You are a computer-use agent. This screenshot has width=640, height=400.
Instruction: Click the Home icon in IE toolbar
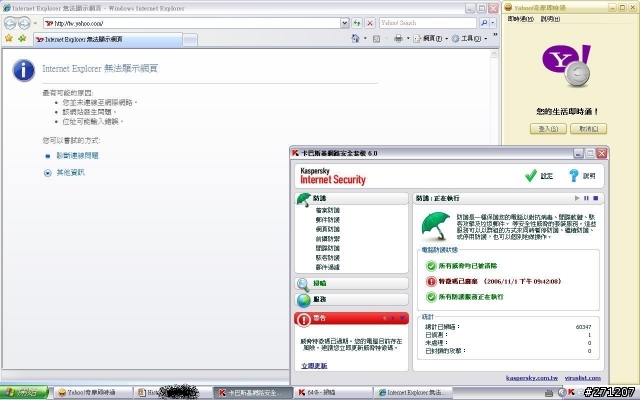point(356,38)
